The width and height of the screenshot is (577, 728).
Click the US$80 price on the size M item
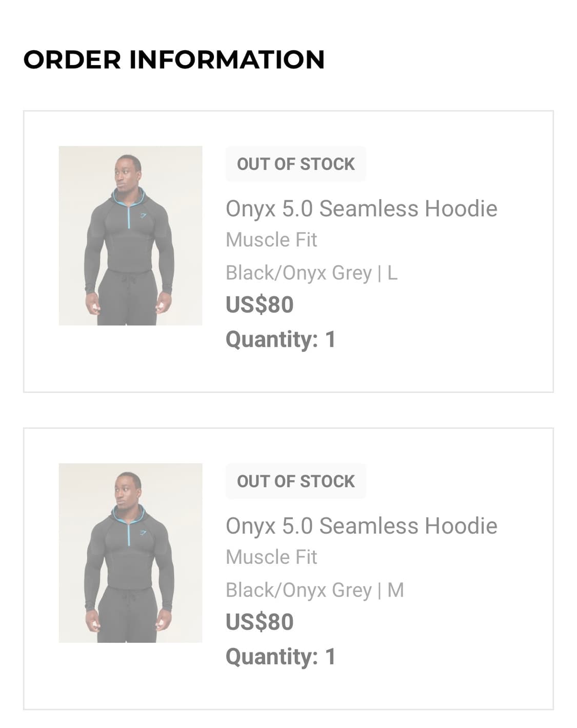point(260,622)
